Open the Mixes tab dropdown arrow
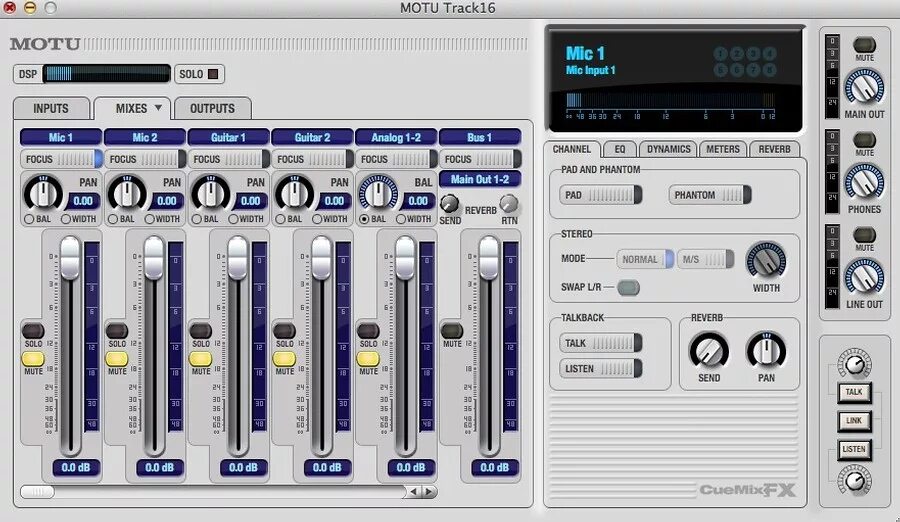 (158, 107)
